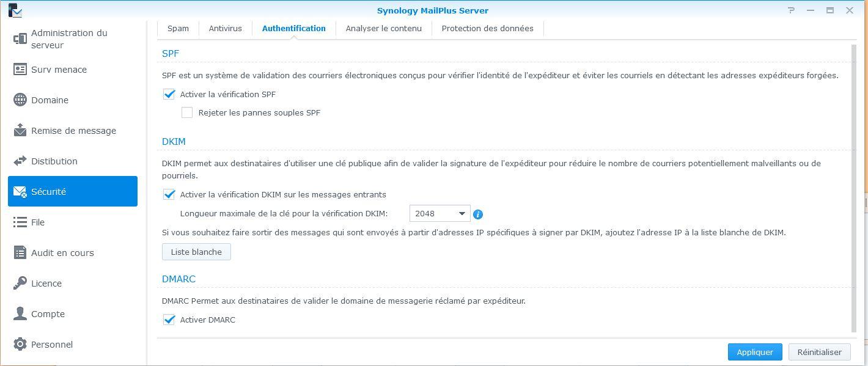Open the Protection des données tab
This screenshot has height=366, width=868.
(x=487, y=28)
